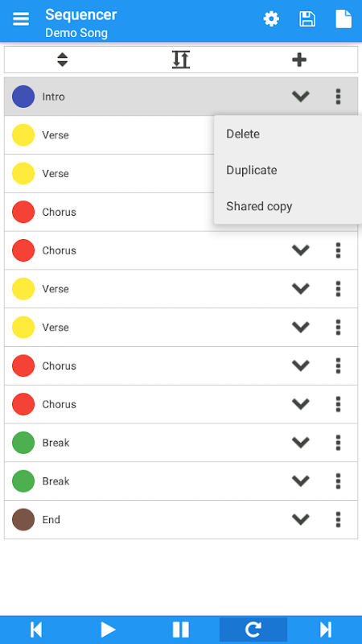The image size is (362, 644).
Task: Add a new section with the plus icon
Action: [299, 60]
